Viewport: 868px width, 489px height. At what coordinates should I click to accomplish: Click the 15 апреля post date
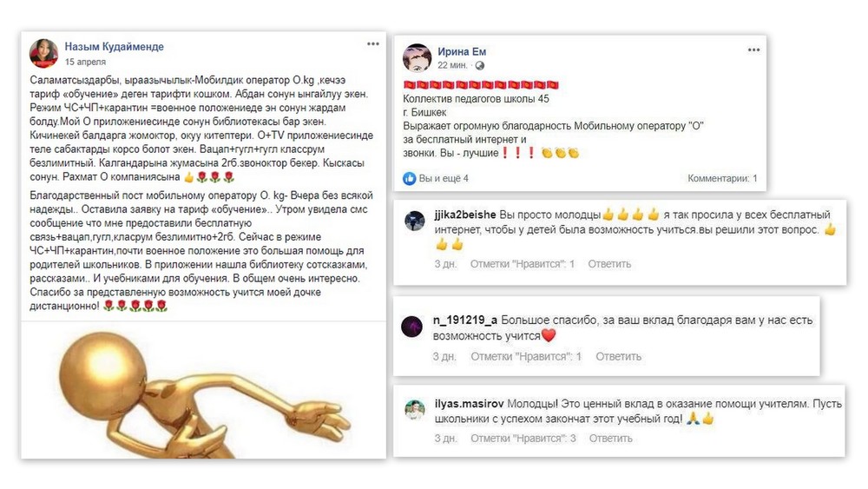[85, 62]
